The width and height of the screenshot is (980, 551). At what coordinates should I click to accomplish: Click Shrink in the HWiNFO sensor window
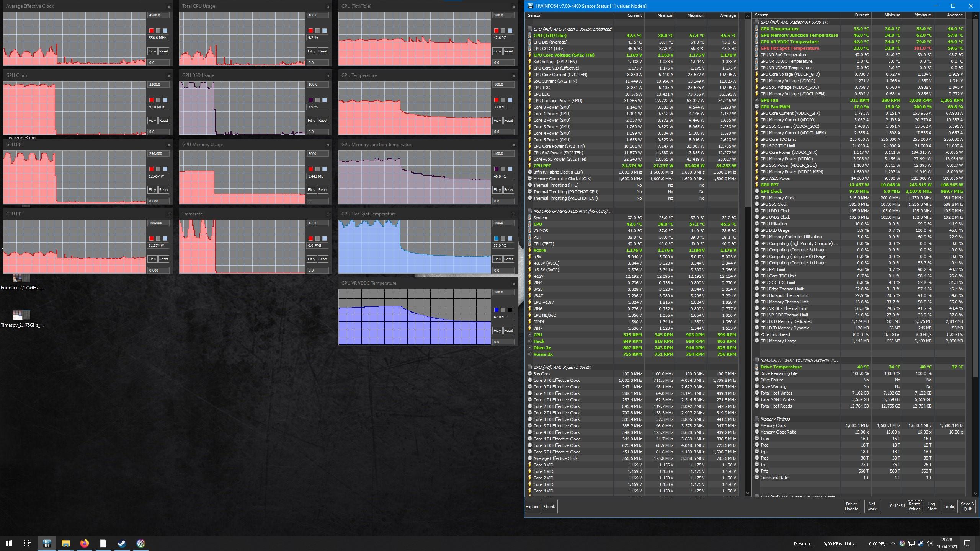(x=549, y=507)
